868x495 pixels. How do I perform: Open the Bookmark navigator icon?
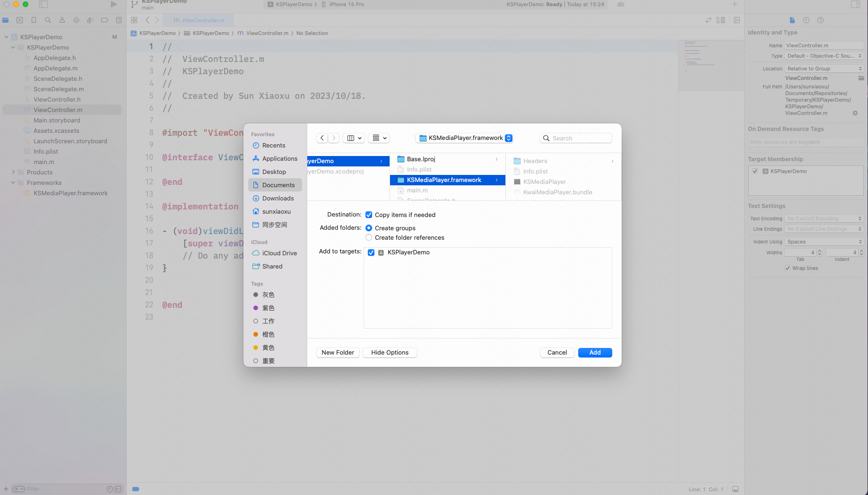tap(34, 20)
